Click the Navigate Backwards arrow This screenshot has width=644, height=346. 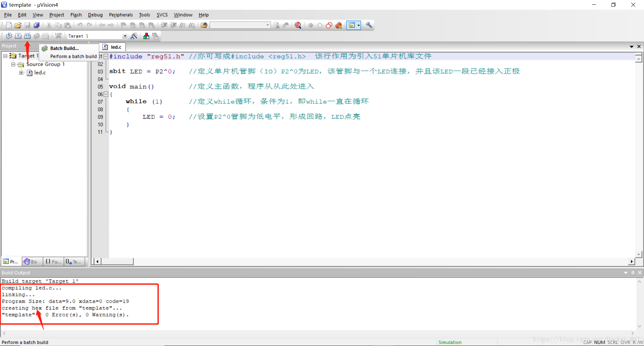point(102,25)
